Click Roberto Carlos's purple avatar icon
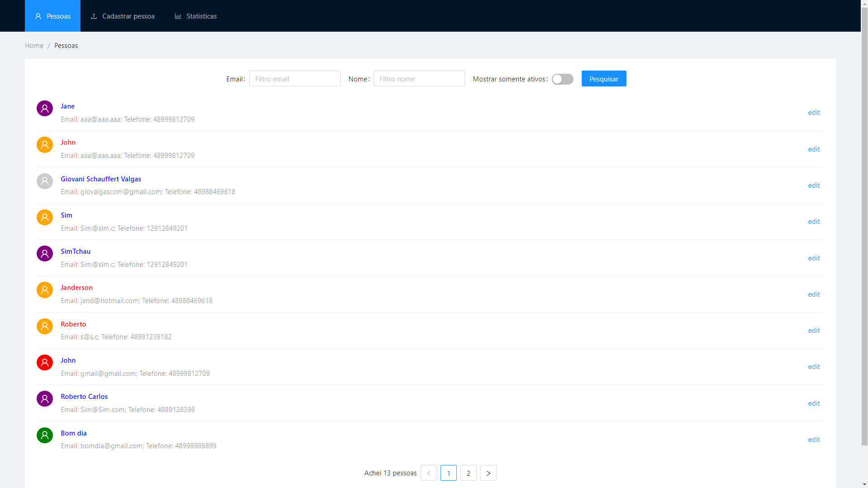Screen dimensions: 868x488 44,398
